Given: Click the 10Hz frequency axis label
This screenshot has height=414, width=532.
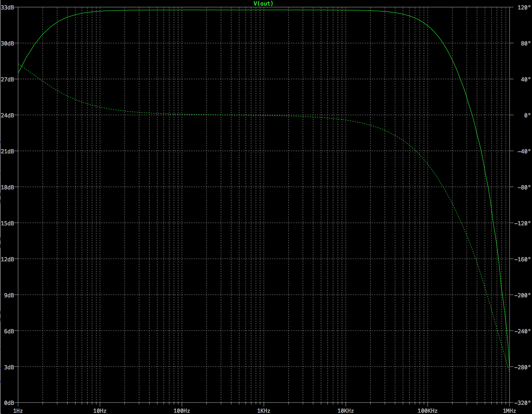Looking at the screenshot, I should tap(100, 411).
